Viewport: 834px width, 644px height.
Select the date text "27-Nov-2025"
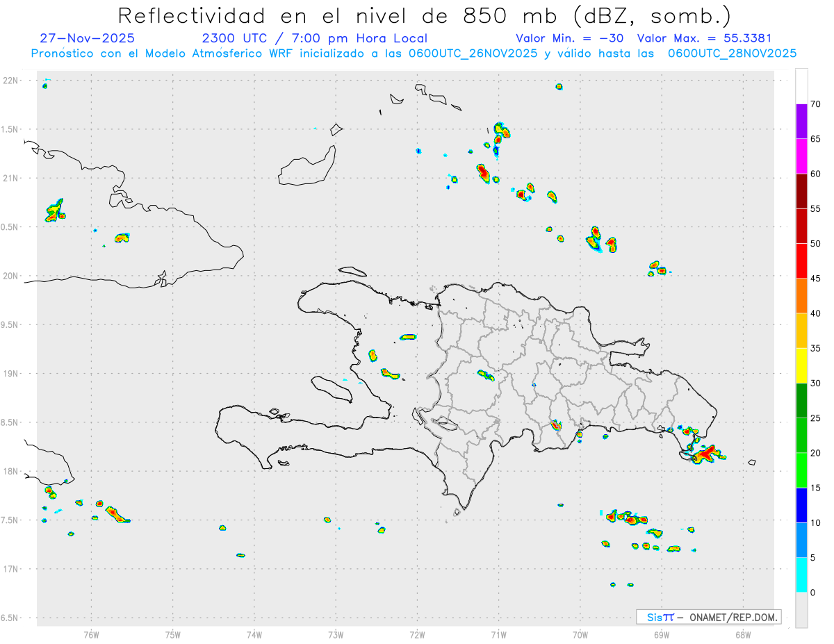(x=88, y=38)
